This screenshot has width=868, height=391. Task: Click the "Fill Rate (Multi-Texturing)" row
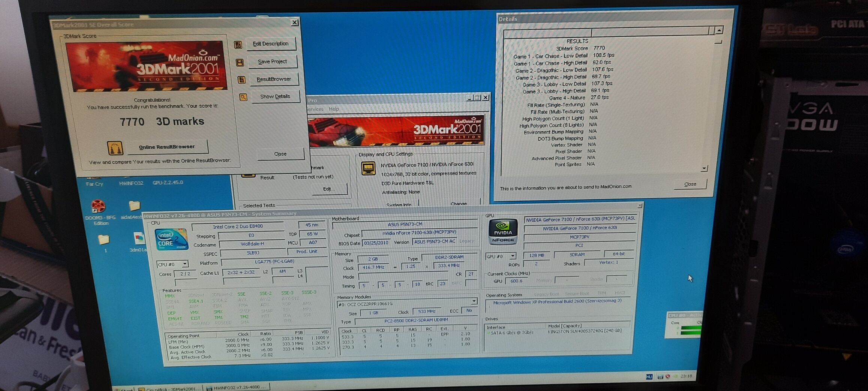click(x=564, y=111)
